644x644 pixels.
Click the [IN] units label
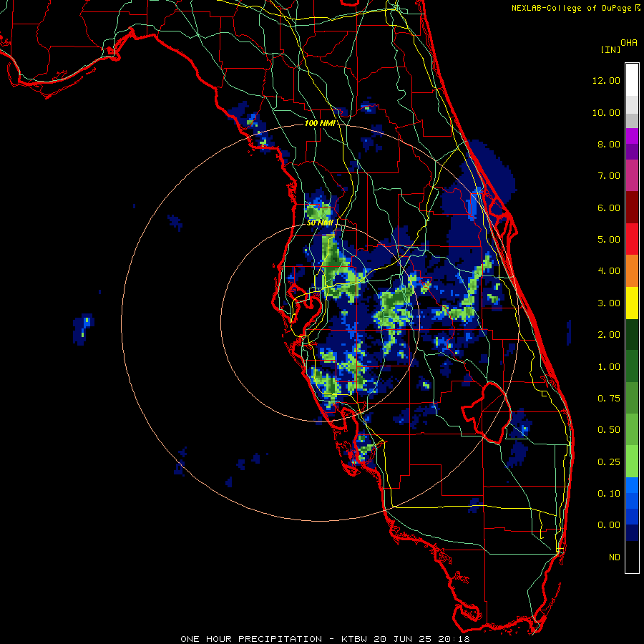tap(610, 49)
